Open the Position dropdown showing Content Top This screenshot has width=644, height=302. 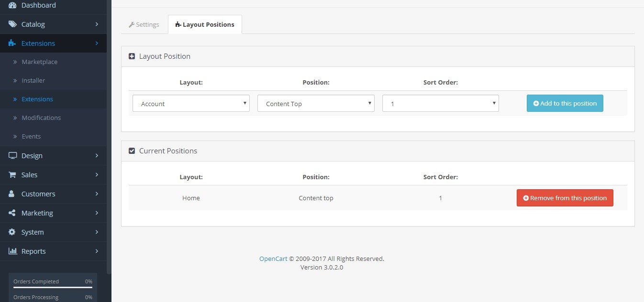tap(316, 104)
